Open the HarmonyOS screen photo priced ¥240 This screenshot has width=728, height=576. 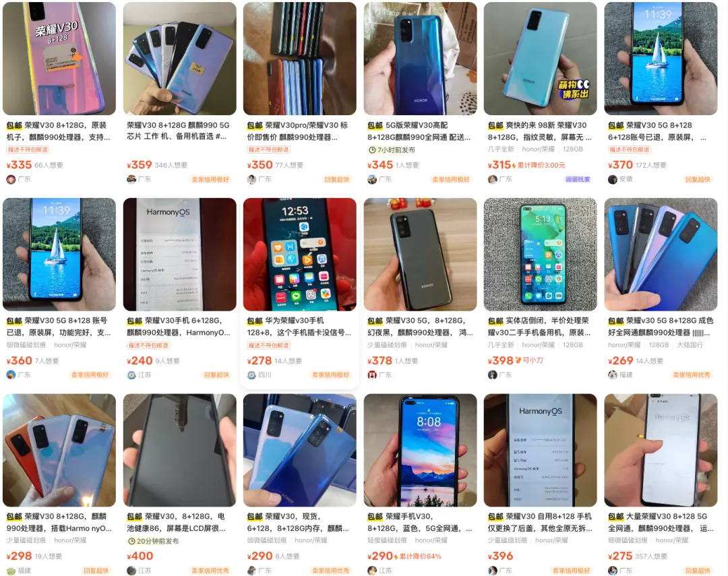tap(180, 255)
